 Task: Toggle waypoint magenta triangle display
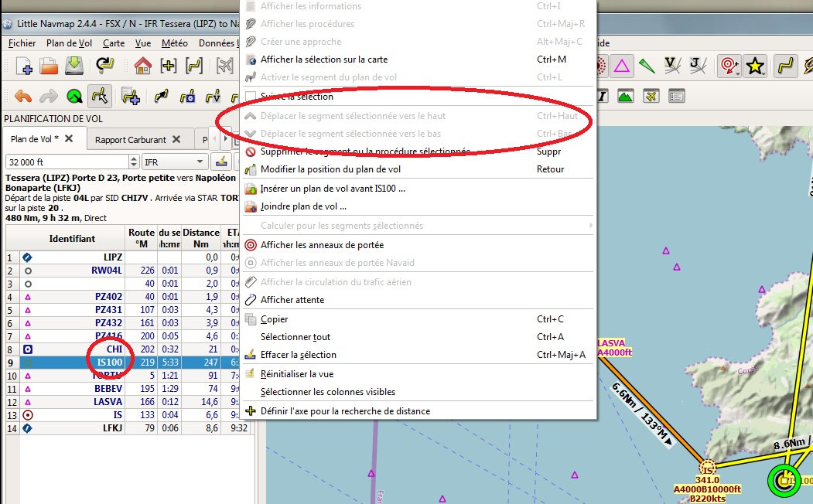coord(621,66)
